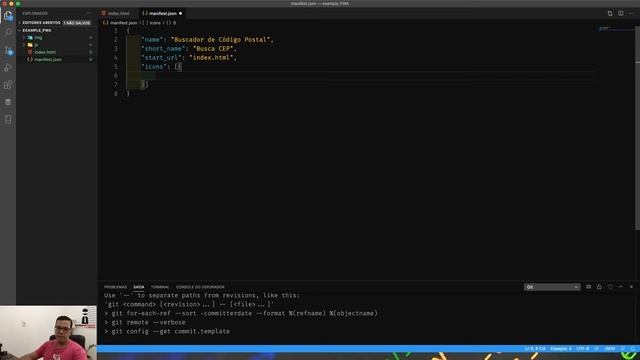Toggle the output scroll lock icon
This screenshot has width=640, height=360.
pos(599,287)
